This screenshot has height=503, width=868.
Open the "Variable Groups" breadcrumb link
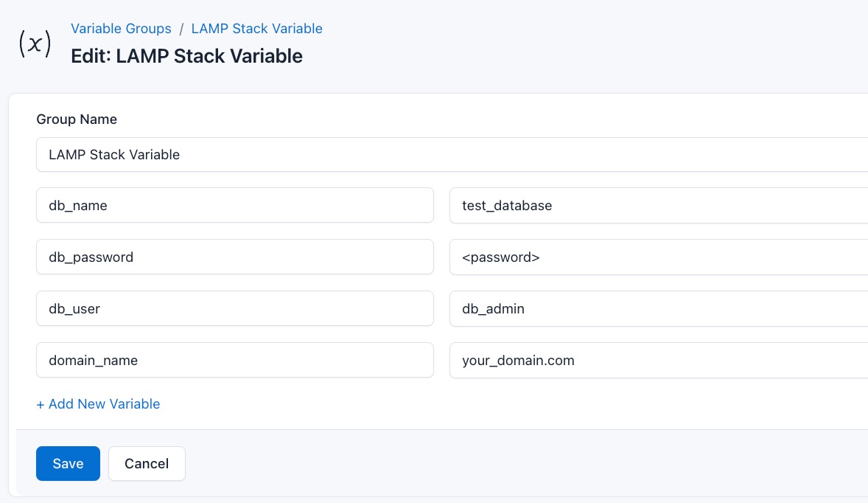tap(121, 29)
